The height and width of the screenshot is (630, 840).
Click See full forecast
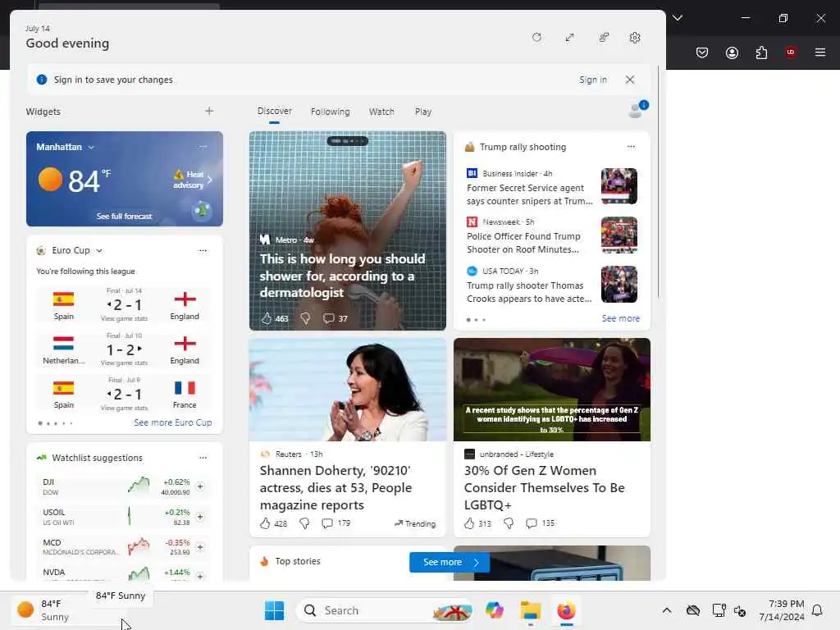point(125,216)
